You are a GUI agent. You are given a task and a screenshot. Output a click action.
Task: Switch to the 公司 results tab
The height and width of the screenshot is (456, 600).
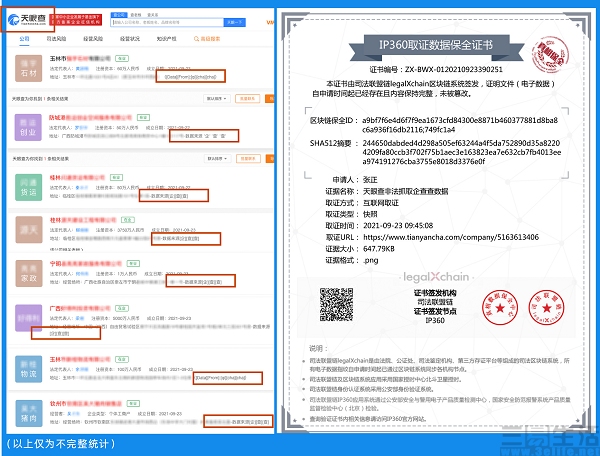point(24,39)
